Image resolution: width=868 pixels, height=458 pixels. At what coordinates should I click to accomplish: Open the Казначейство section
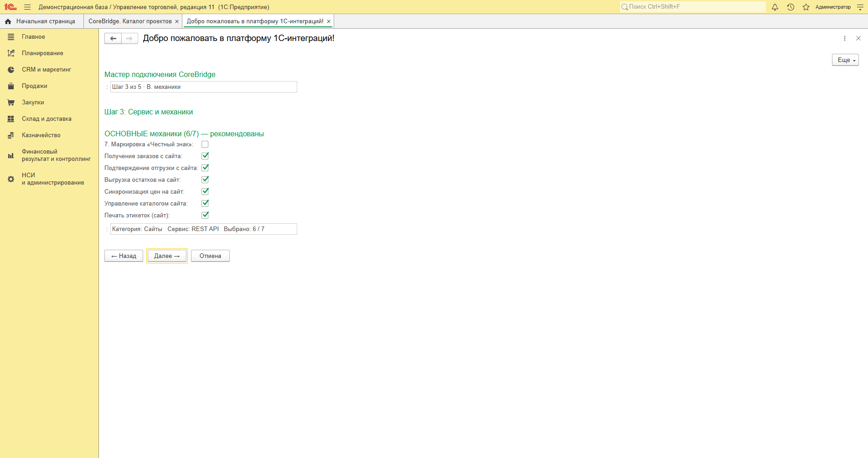pyautogui.click(x=41, y=135)
